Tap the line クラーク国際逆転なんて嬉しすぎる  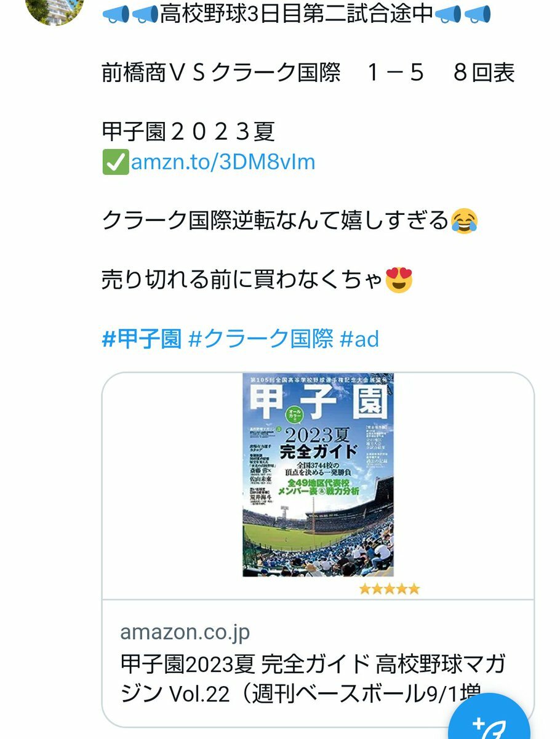click(x=276, y=220)
